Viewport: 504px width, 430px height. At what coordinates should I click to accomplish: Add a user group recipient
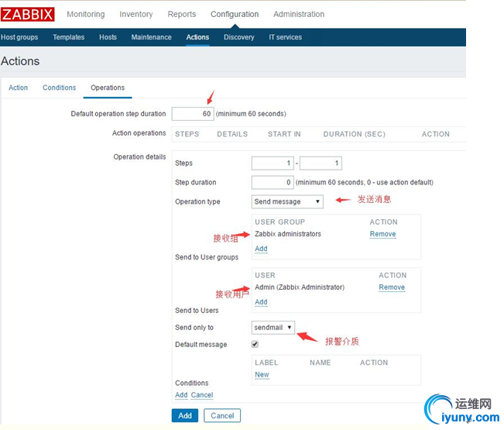point(261,249)
